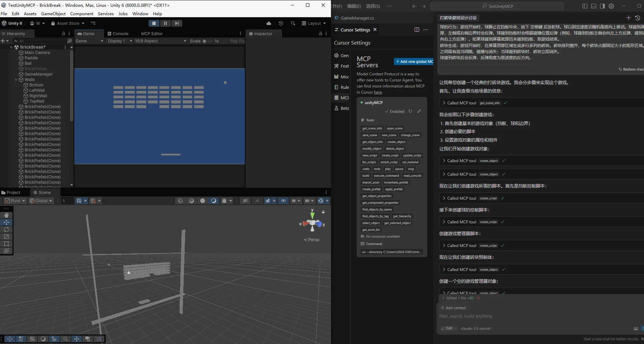Split the Cursor editor layout
Viewport: 644px width, 344px height.
417,30
